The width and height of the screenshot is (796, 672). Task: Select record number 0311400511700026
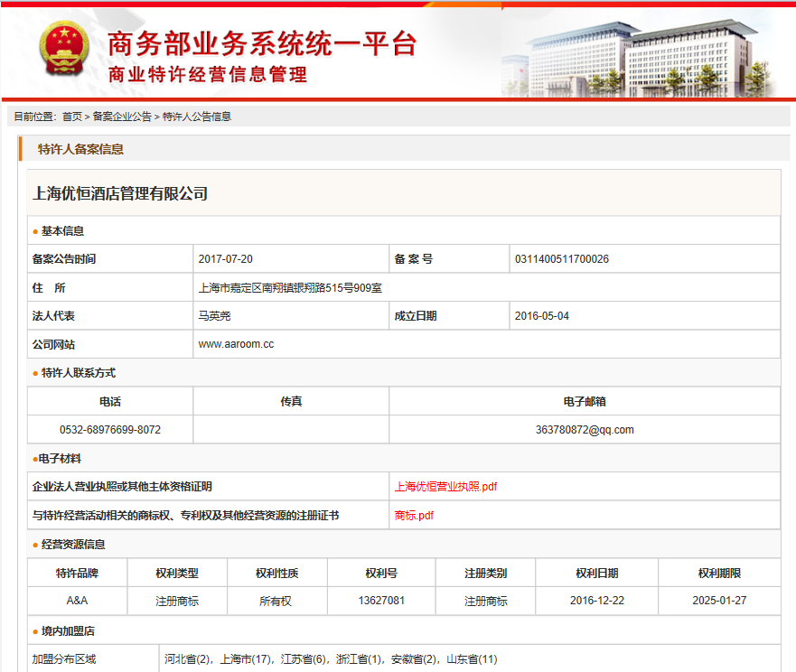click(561, 259)
